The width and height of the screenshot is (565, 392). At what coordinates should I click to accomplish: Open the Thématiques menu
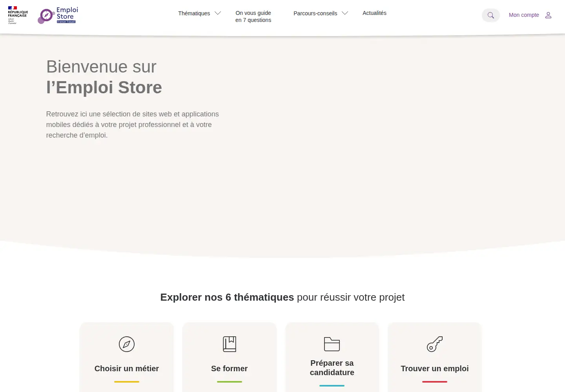point(194,13)
